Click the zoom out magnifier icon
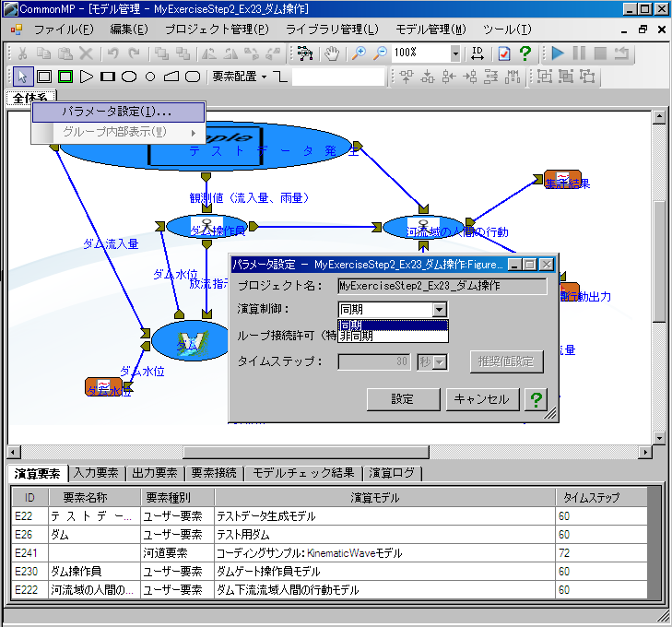This screenshot has height=627, width=672. [380, 53]
